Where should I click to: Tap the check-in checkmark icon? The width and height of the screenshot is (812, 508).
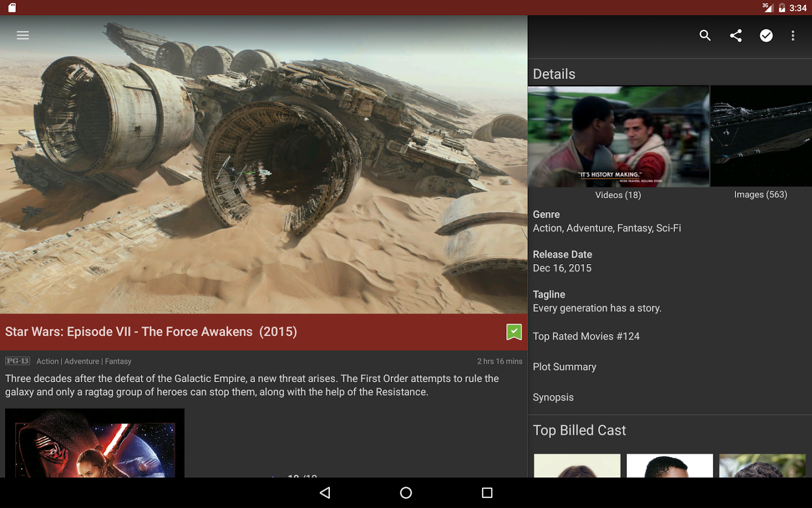[766, 36]
